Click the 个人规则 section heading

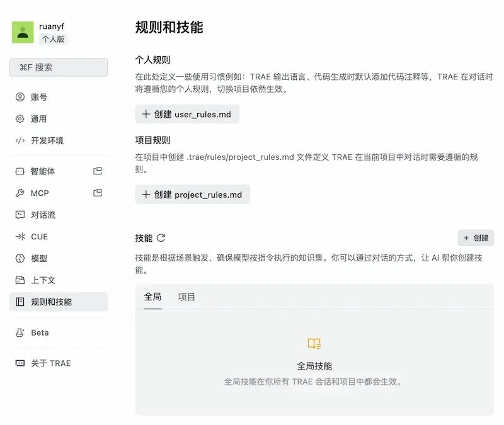tap(152, 60)
